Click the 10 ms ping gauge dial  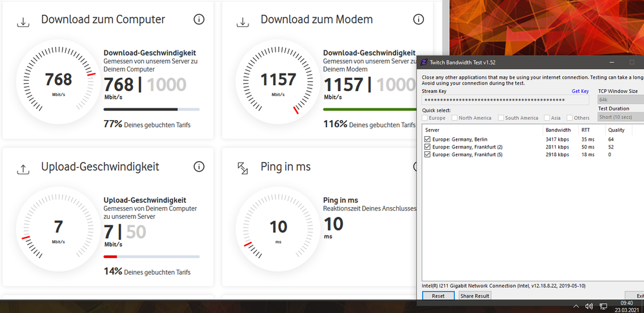(277, 228)
